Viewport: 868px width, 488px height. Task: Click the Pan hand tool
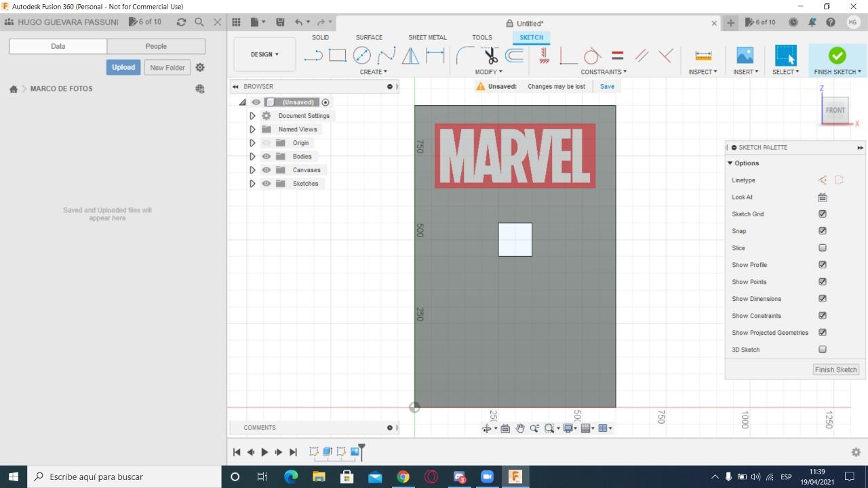[x=520, y=428]
